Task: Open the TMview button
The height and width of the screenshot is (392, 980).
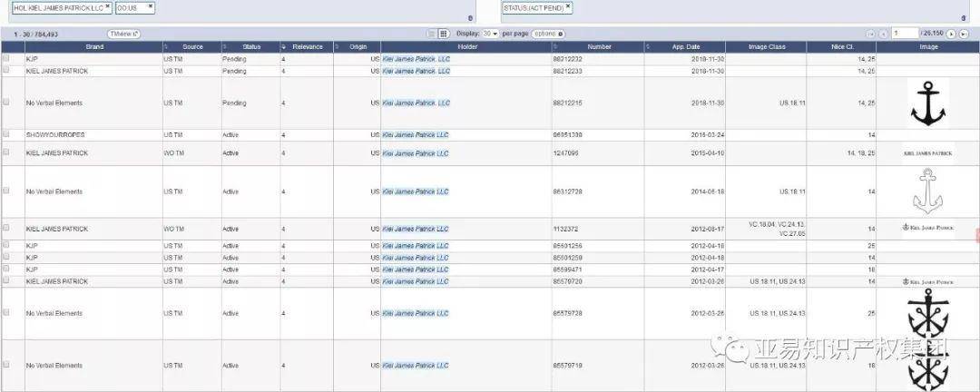Action: (123, 34)
